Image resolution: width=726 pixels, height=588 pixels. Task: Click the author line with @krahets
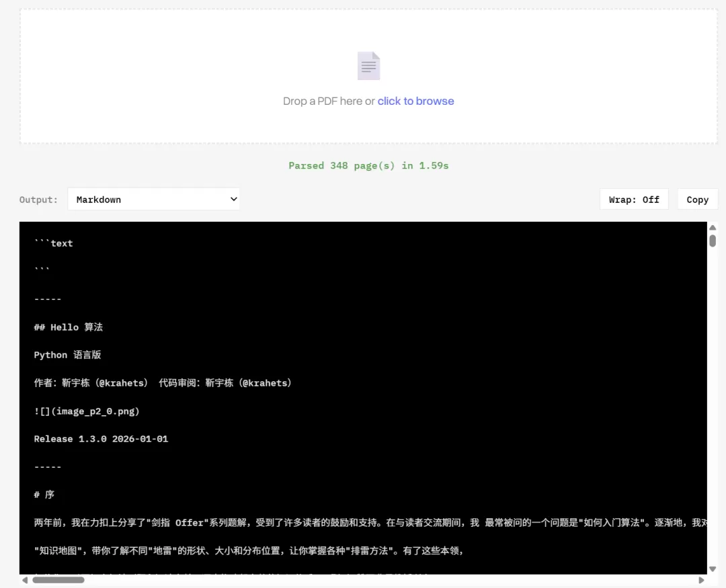(x=163, y=383)
